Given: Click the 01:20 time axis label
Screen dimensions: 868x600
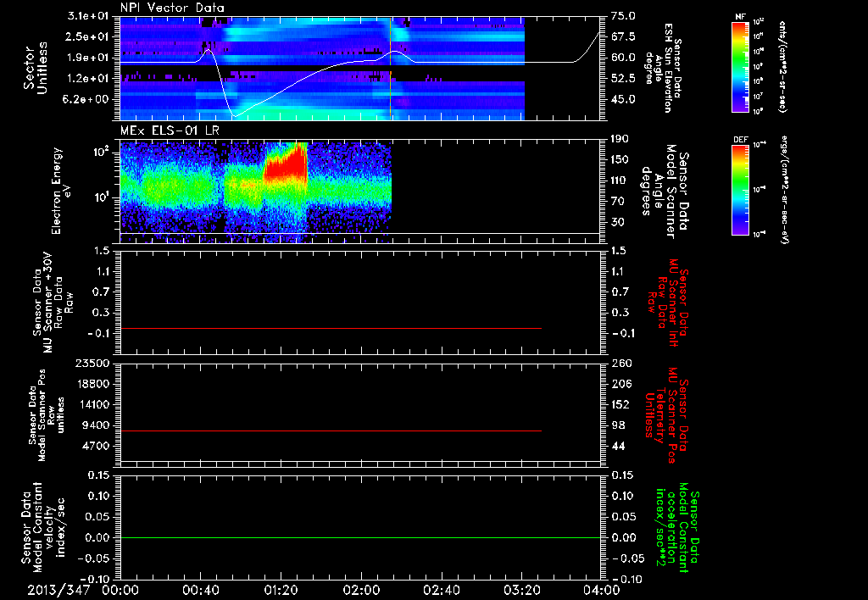Looking at the screenshot, I should pyautogui.click(x=280, y=590).
